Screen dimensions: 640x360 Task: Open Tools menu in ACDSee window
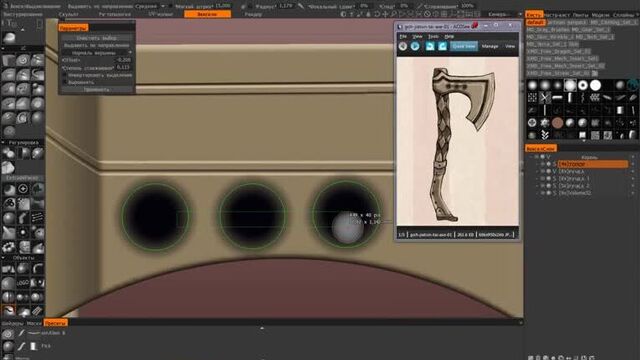point(433,36)
